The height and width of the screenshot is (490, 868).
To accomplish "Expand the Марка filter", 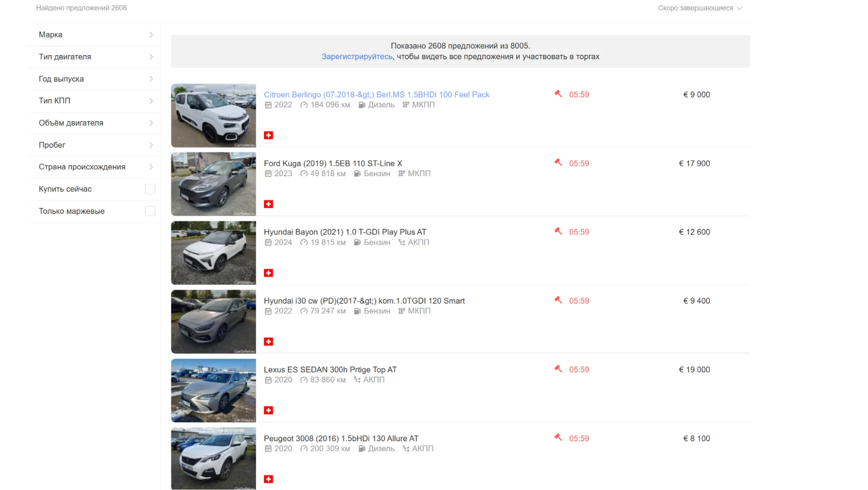I will coord(94,35).
